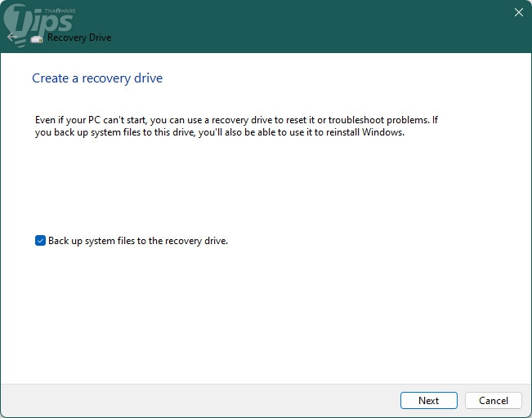The height and width of the screenshot is (418, 532).
Task: Click the Create a recovery drive heading
Action: coord(97,78)
